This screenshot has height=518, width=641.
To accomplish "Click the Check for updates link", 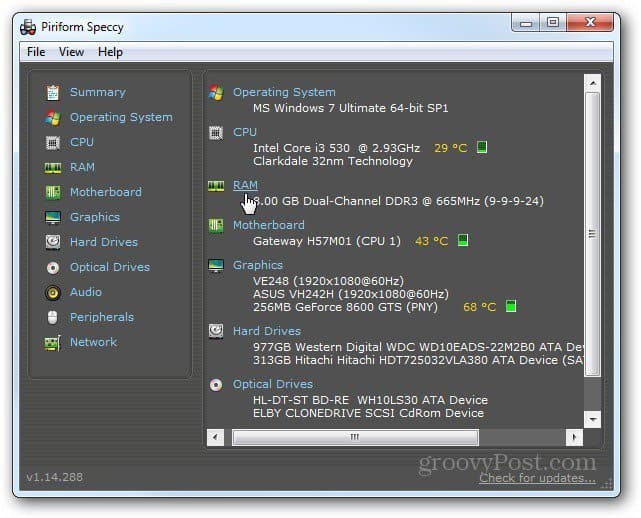I will click(537, 478).
